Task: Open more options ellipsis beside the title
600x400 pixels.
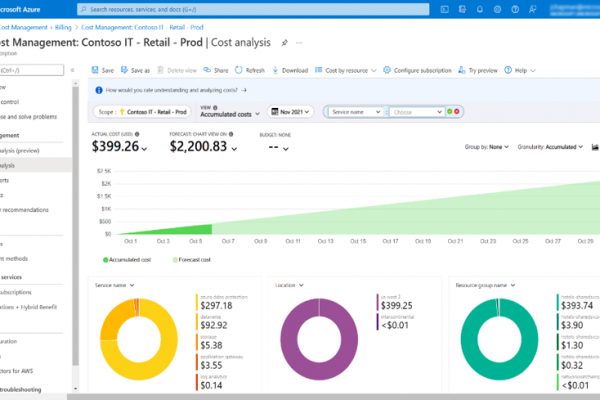Action: (299, 43)
